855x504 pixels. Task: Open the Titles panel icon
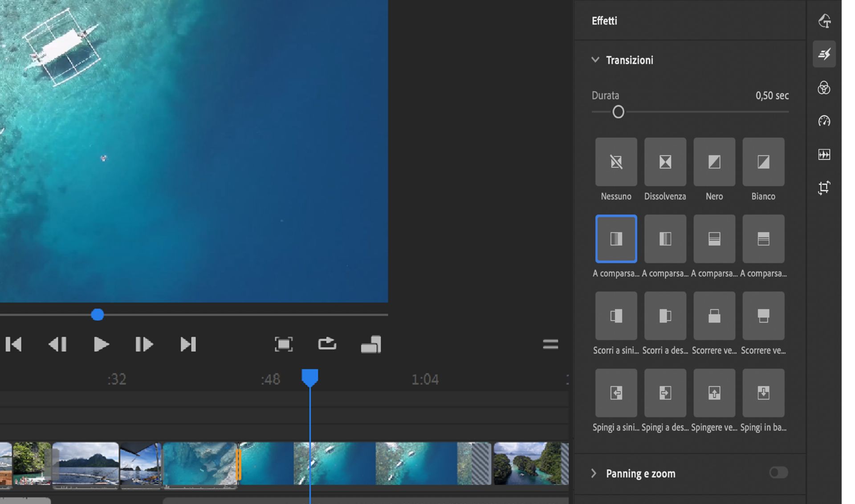(x=824, y=21)
